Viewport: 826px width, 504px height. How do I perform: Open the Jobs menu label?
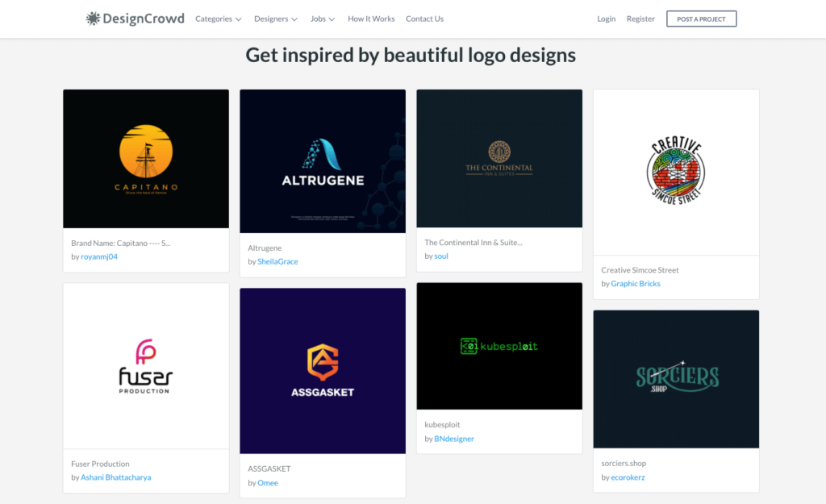coord(318,19)
